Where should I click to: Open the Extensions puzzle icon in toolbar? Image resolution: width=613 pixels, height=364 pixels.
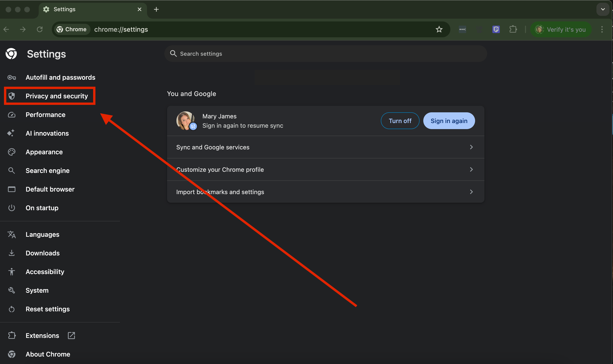coord(513,29)
